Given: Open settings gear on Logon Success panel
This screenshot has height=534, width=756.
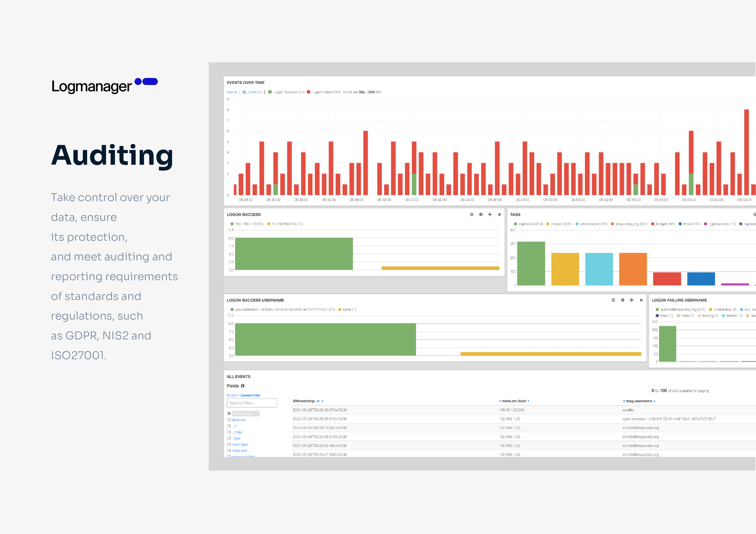Looking at the screenshot, I should [x=481, y=214].
